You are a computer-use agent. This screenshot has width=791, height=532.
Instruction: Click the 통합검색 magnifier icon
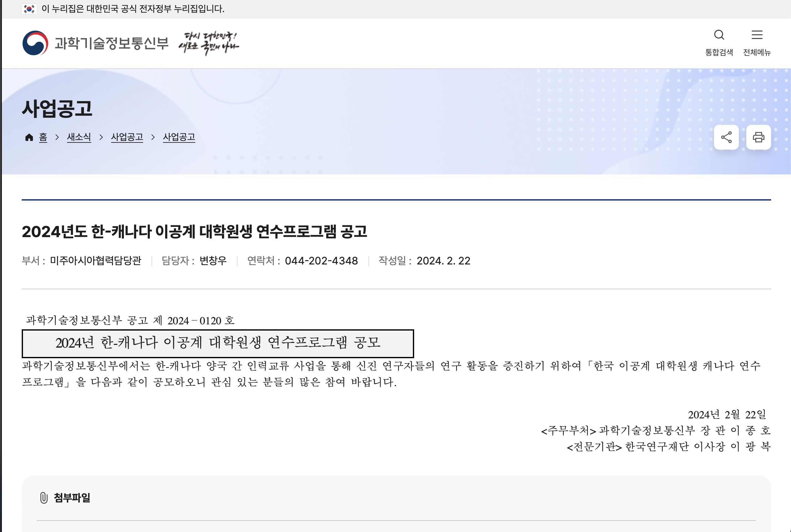coord(719,35)
